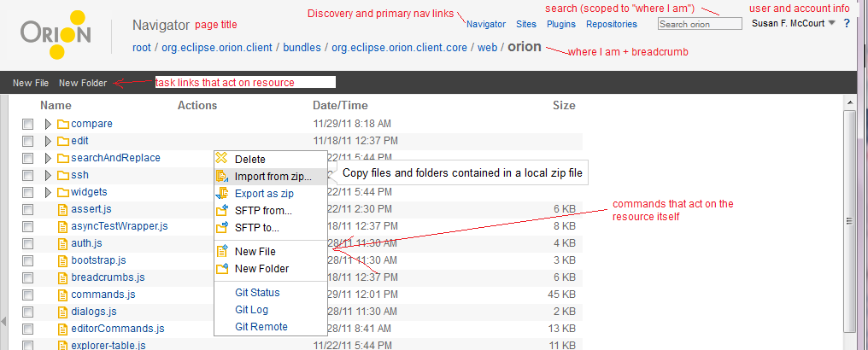This screenshot has height=350, width=868.
Task: Go to the Sites page
Action: [526, 24]
